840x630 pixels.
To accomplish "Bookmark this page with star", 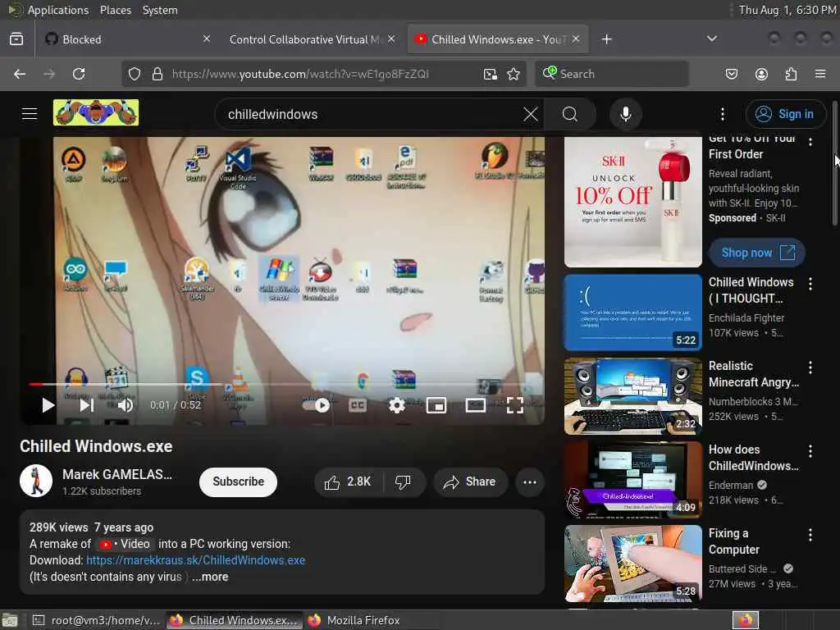I will tap(514, 74).
